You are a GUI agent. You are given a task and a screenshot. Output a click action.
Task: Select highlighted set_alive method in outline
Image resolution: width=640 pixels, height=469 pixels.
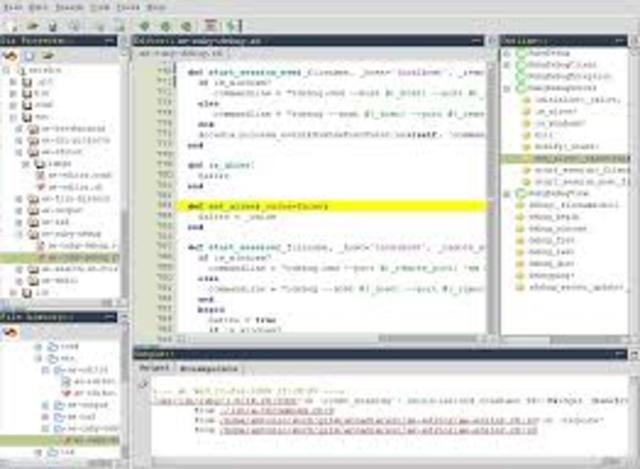[x=565, y=158]
